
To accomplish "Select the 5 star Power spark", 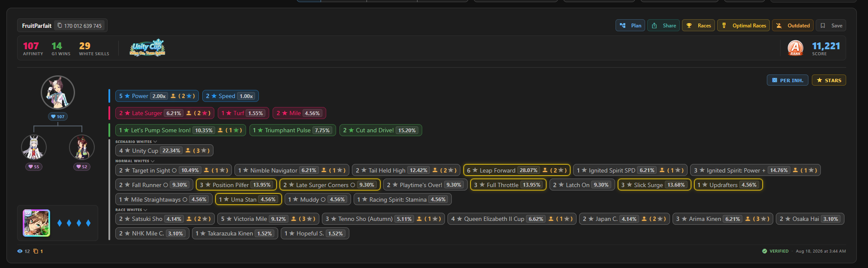I will 157,96.
